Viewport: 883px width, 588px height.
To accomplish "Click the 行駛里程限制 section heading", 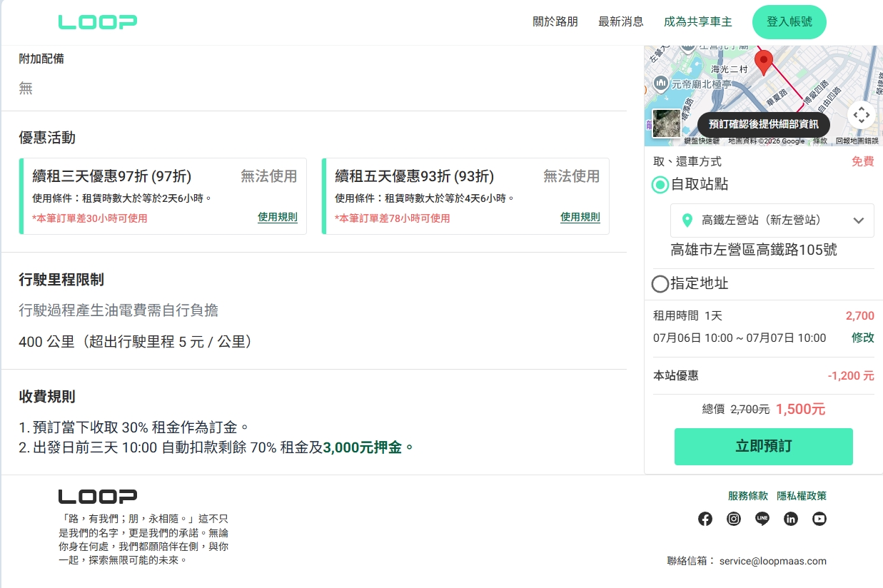I will [x=61, y=280].
